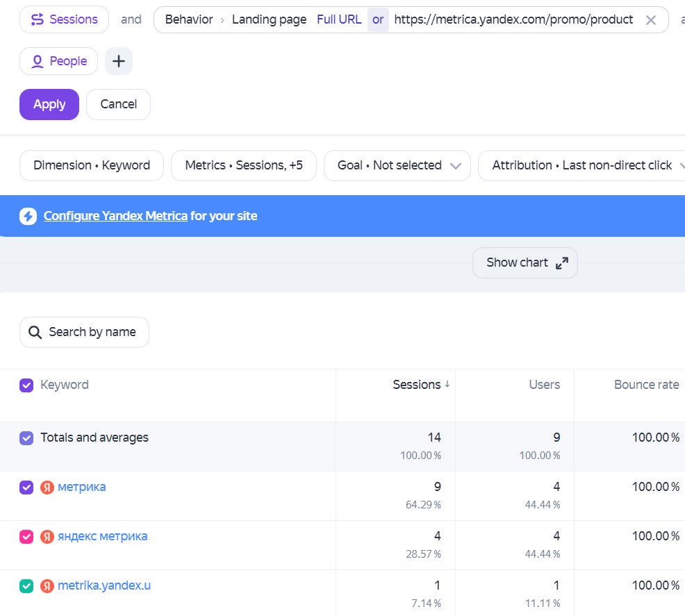The image size is (685, 616).
Task: Click the expand arrows icon on Show chart
Action: pyautogui.click(x=562, y=263)
